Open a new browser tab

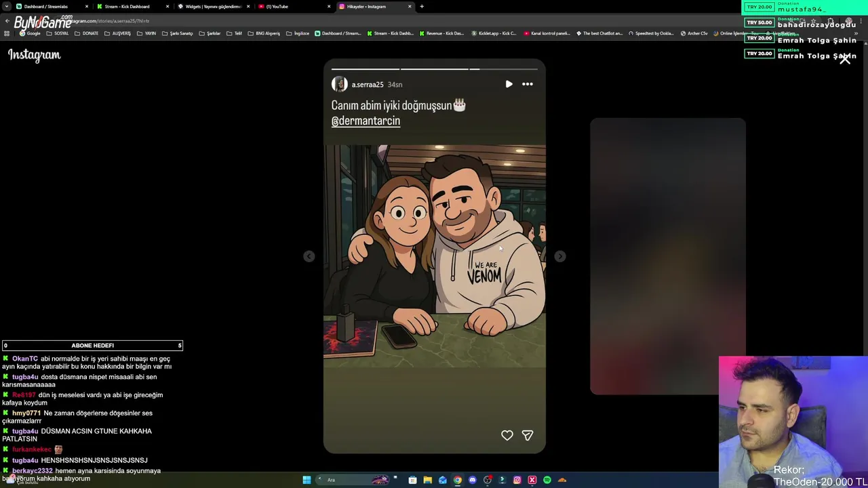(422, 7)
